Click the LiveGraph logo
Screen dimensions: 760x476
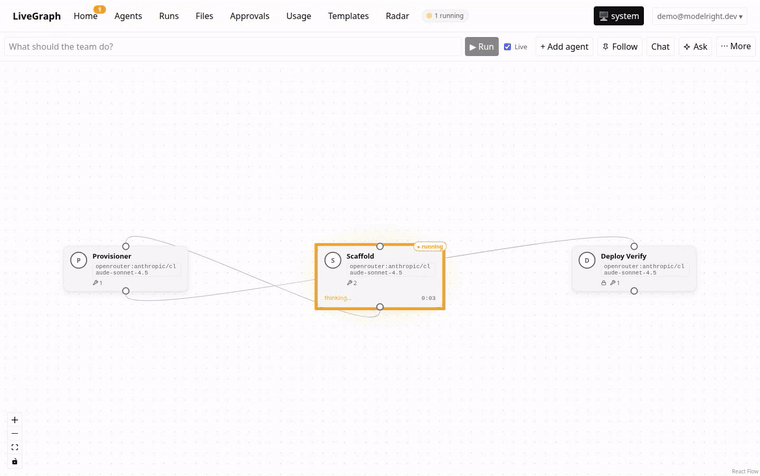37,16
